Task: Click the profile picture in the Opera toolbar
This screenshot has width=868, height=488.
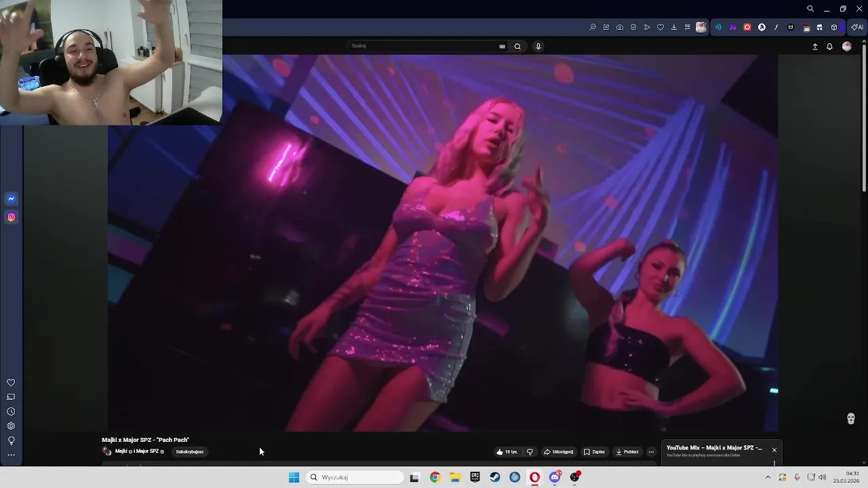Action: (701, 27)
